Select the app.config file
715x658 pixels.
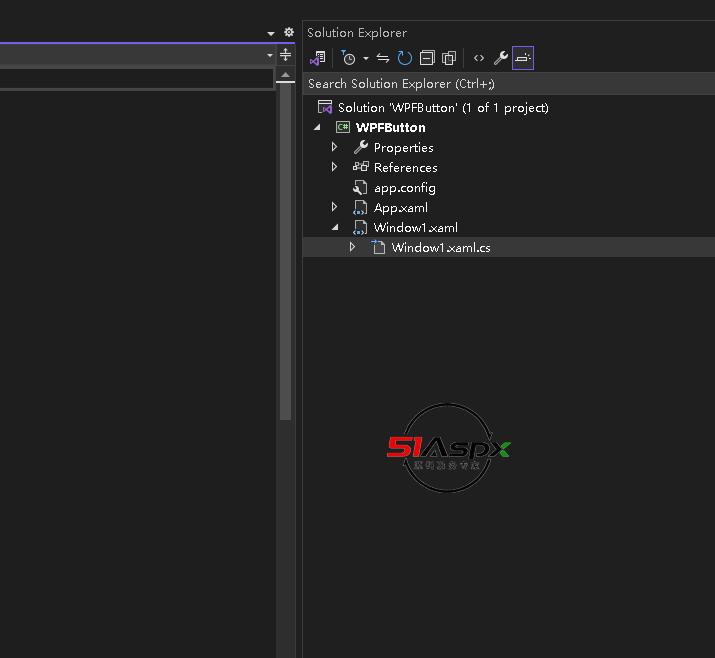(404, 188)
